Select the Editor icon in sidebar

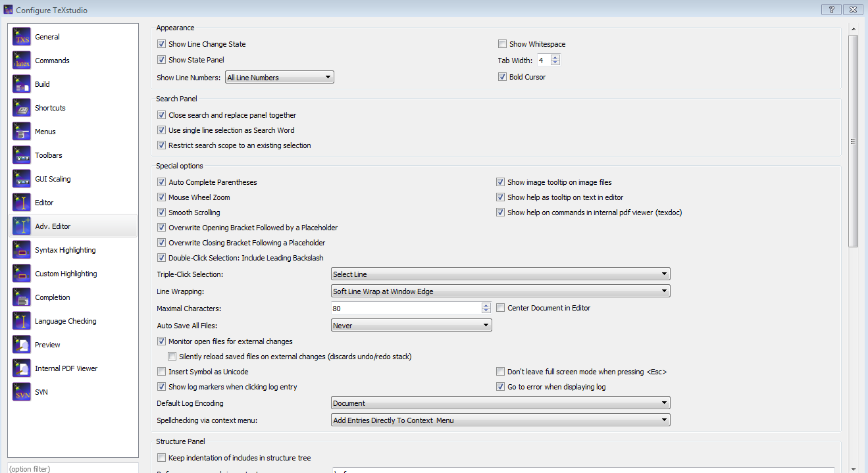(22, 203)
